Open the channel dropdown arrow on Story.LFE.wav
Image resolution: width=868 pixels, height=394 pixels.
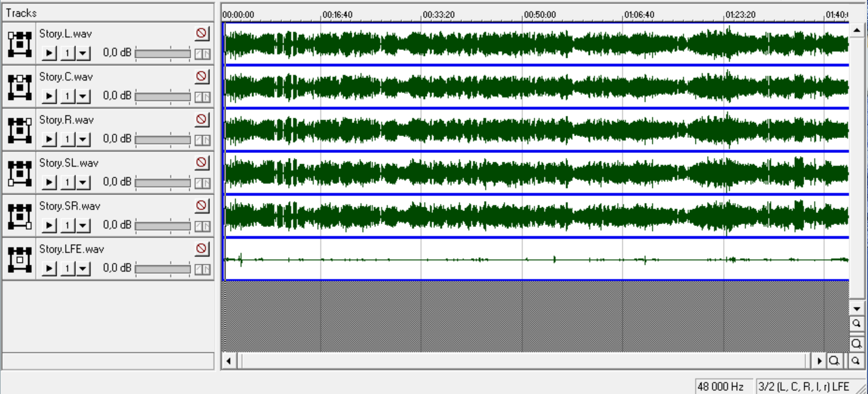(x=83, y=269)
